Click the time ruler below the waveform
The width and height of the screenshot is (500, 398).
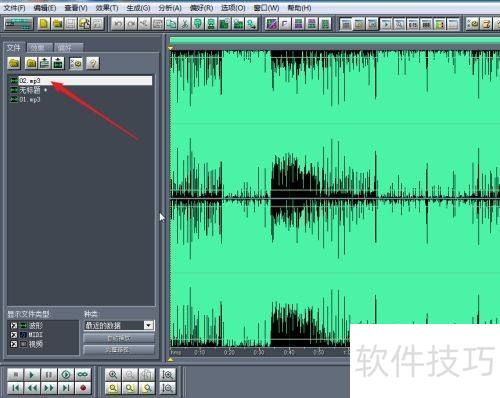(260, 352)
